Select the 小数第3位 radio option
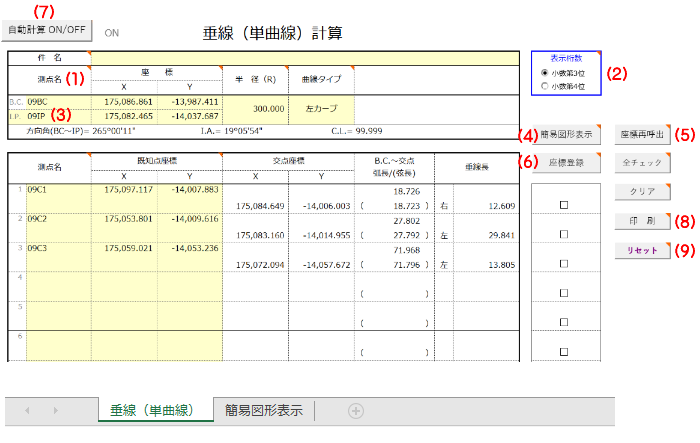 click(544, 73)
